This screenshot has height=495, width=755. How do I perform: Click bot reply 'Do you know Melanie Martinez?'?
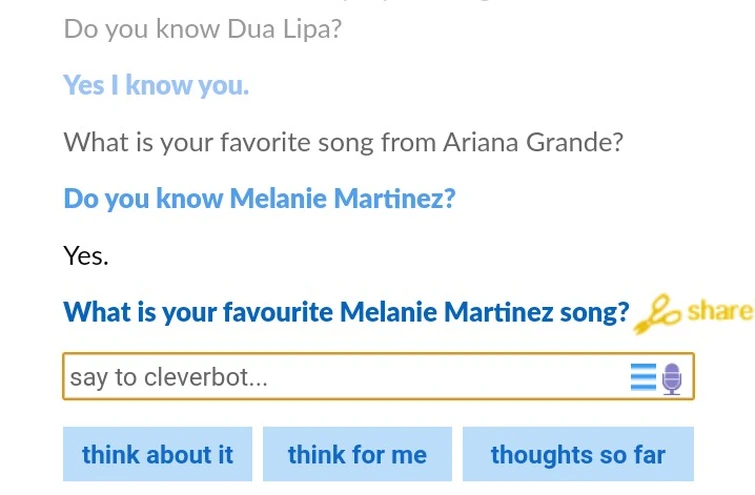(x=259, y=198)
